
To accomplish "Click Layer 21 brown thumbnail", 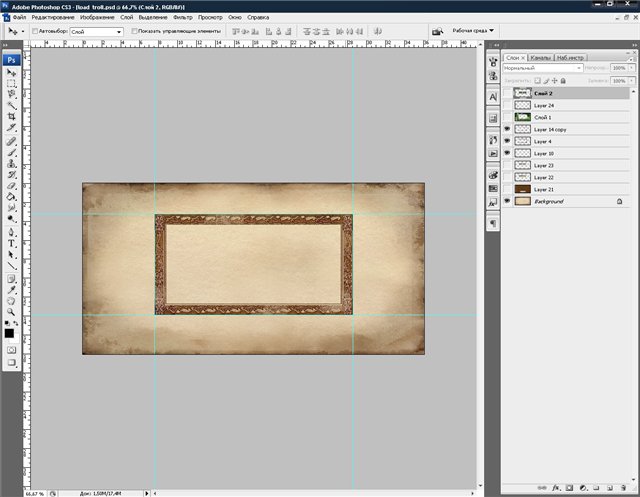I will click(522, 189).
